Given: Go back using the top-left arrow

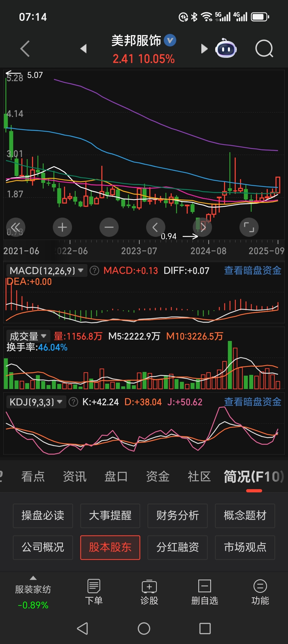Looking at the screenshot, I should (25, 49).
